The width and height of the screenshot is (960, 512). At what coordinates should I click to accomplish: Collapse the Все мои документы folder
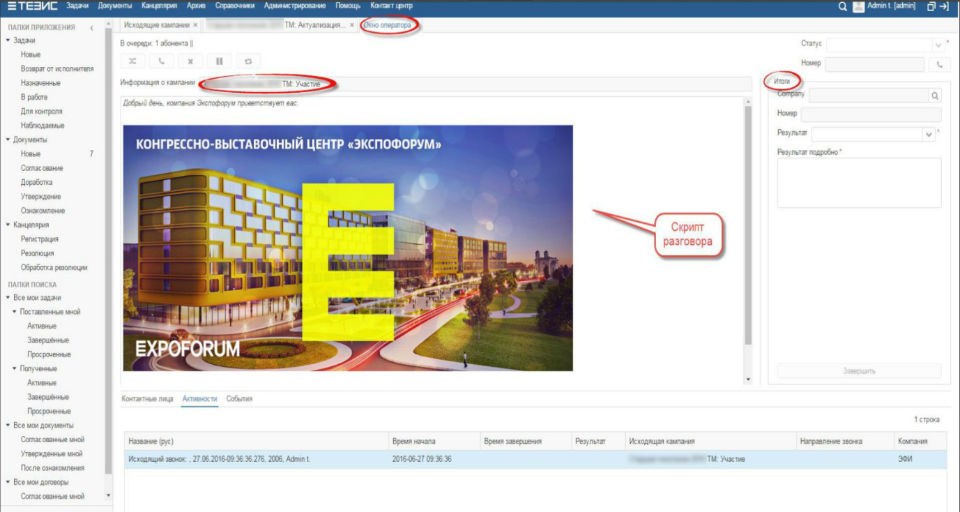(8, 425)
